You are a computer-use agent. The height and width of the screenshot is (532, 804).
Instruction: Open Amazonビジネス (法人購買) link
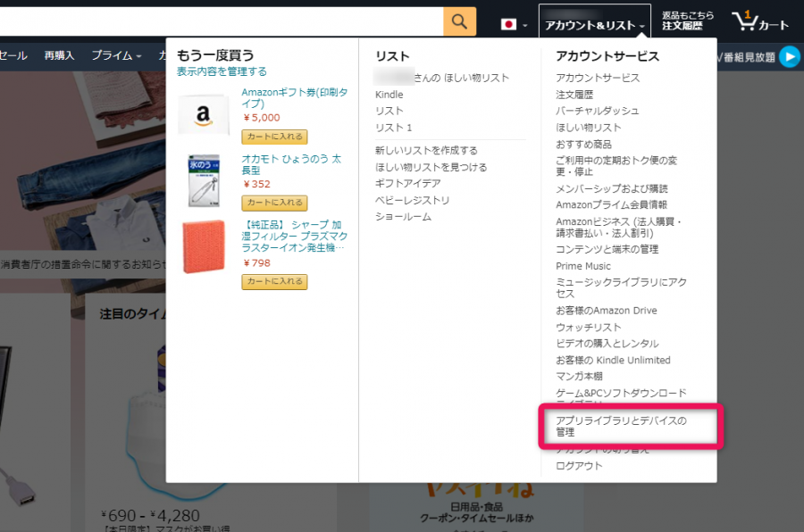pos(619,228)
